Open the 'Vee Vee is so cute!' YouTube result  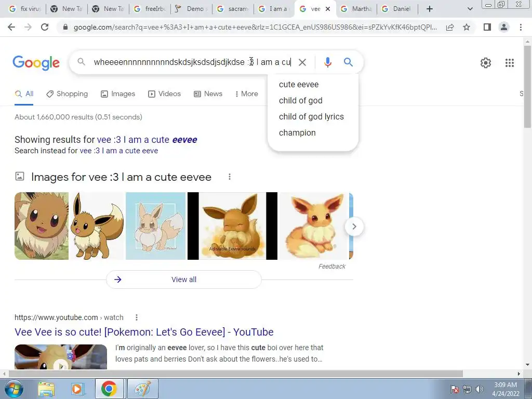click(x=144, y=332)
